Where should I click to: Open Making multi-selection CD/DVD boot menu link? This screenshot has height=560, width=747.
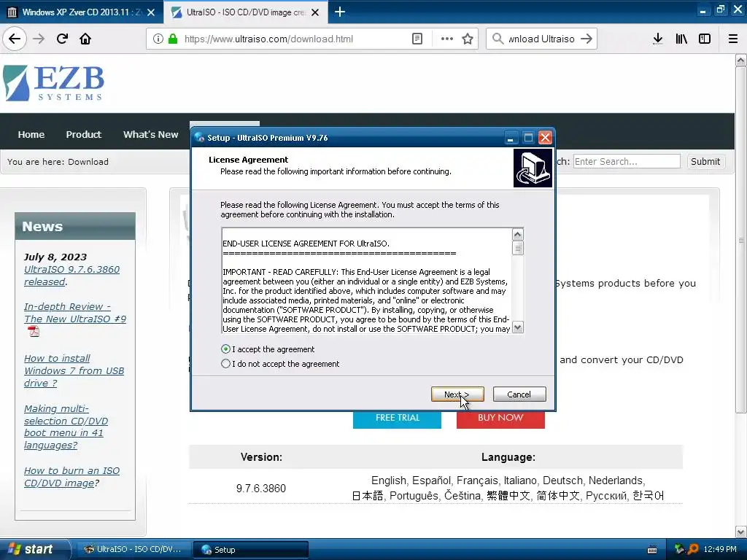(66, 427)
